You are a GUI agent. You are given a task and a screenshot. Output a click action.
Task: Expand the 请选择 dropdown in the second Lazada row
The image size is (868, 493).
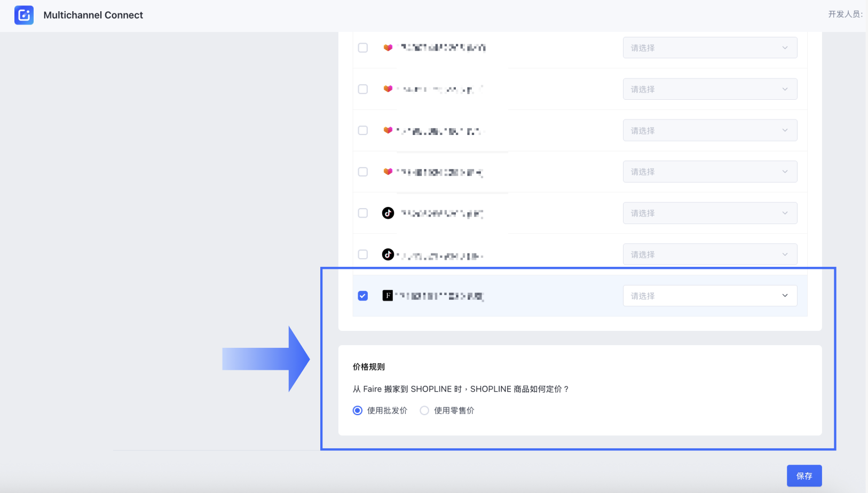710,89
